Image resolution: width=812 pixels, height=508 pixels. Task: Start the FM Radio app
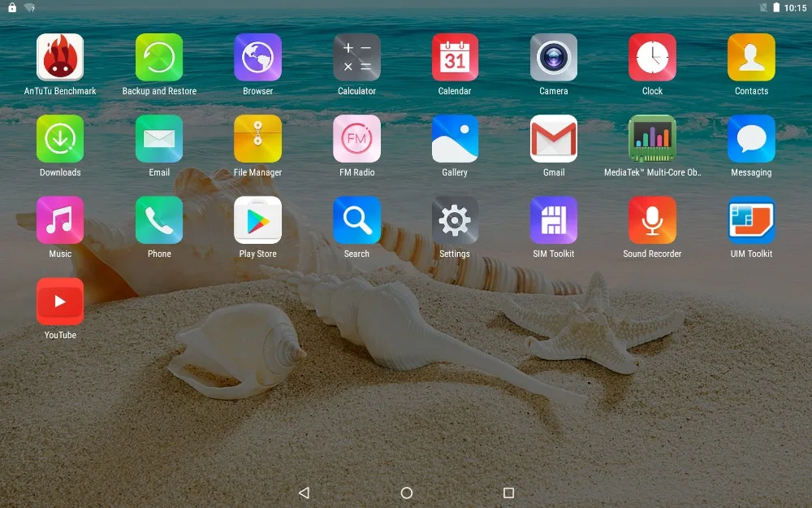tap(356, 139)
